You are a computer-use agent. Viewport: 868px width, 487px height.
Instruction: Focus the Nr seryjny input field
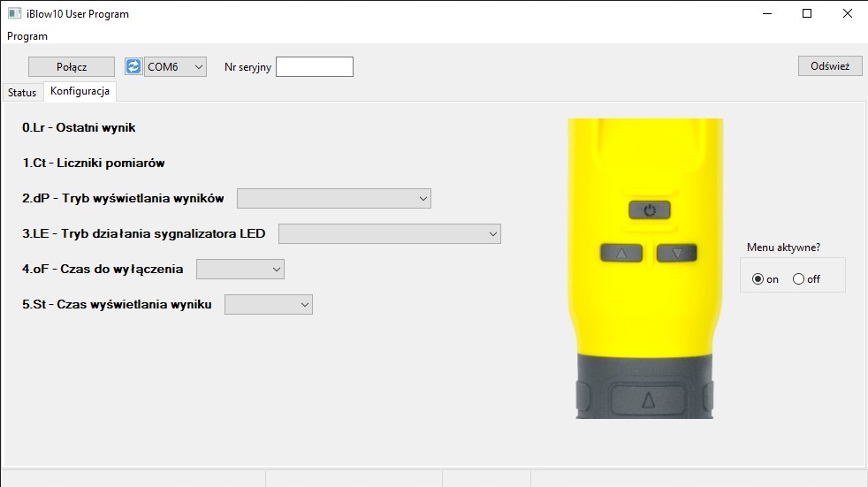point(315,67)
